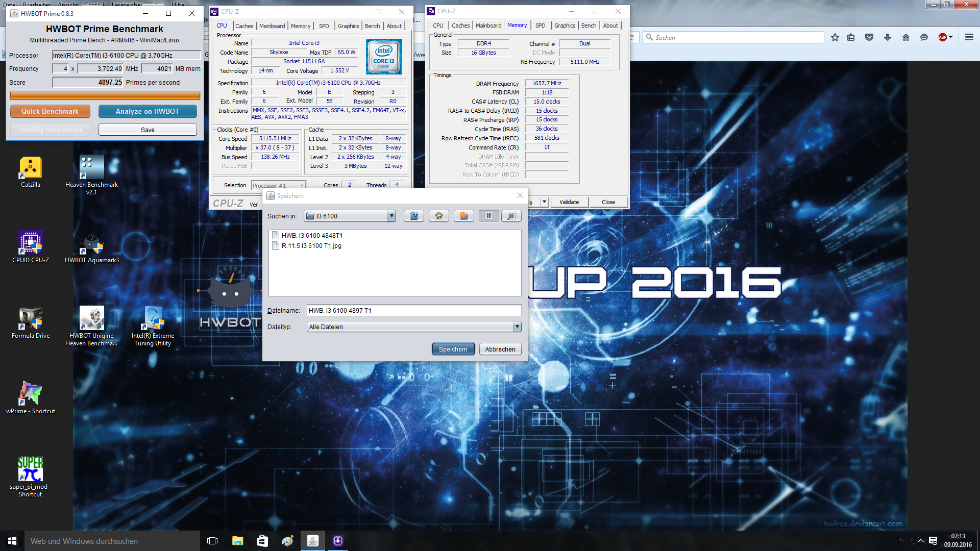Bookmark page with star icon in browser

[835, 37]
